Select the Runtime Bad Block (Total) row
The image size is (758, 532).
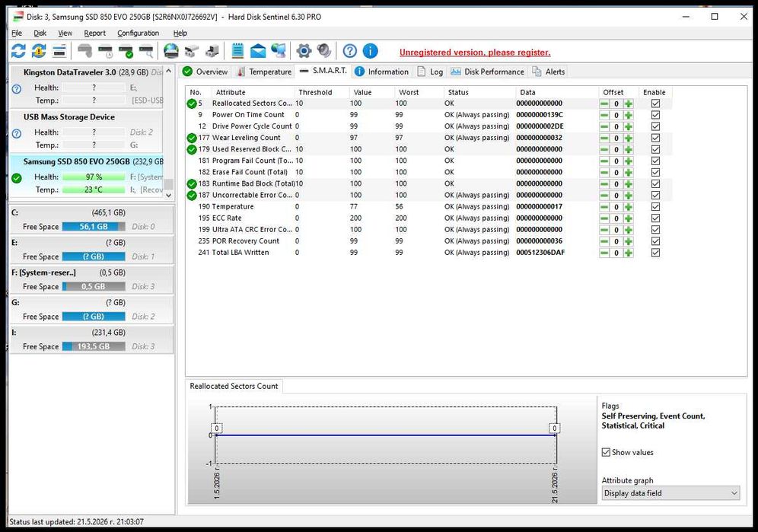click(x=428, y=183)
